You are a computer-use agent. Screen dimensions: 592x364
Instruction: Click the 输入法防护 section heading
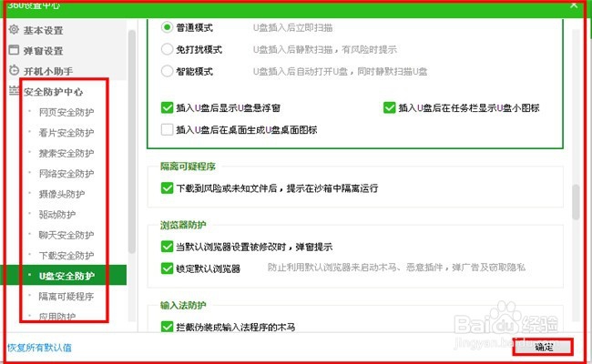click(x=183, y=305)
